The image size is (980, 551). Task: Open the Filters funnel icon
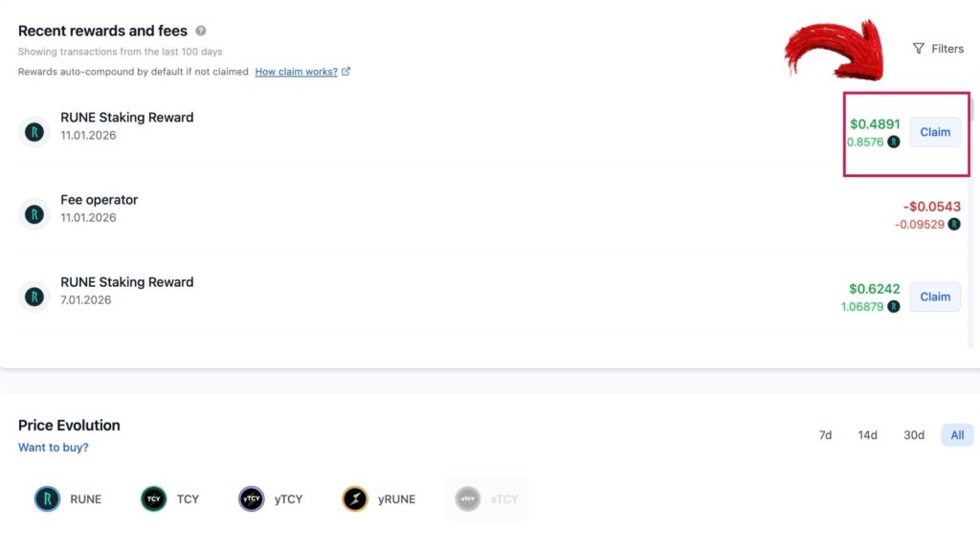coord(918,49)
